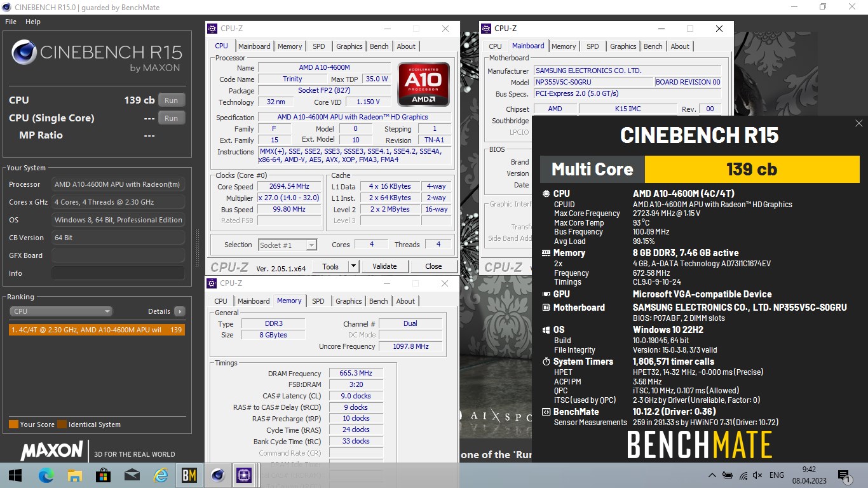Open Bench tab in first CPU-Z window
This screenshot has width=868, height=488.
point(379,46)
